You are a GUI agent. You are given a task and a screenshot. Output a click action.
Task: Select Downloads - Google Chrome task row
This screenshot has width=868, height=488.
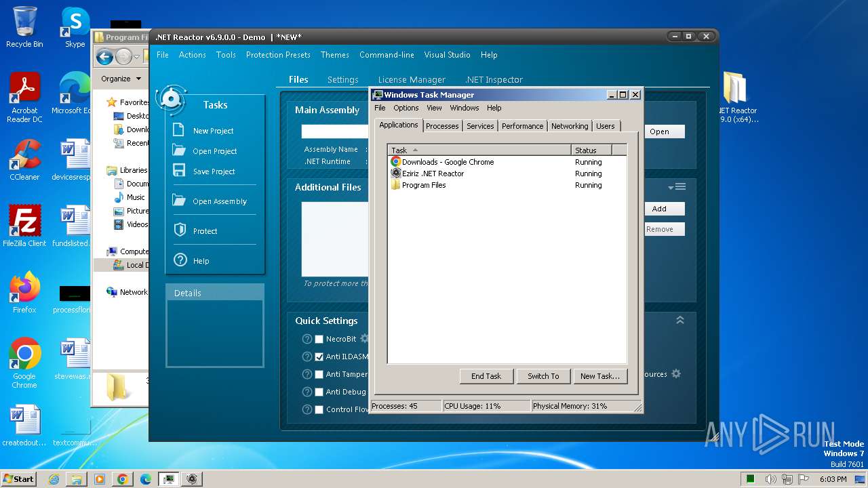point(507,162)
